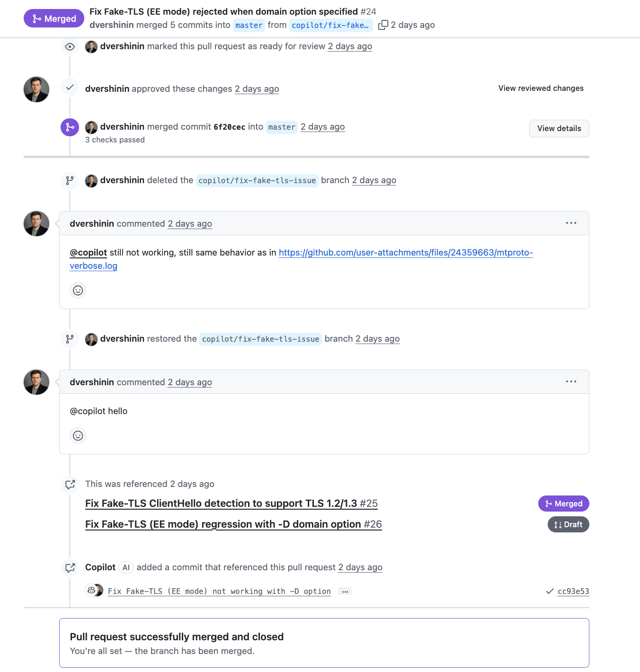Click the purple merge icon on the merged event

[x=70, y=127]
